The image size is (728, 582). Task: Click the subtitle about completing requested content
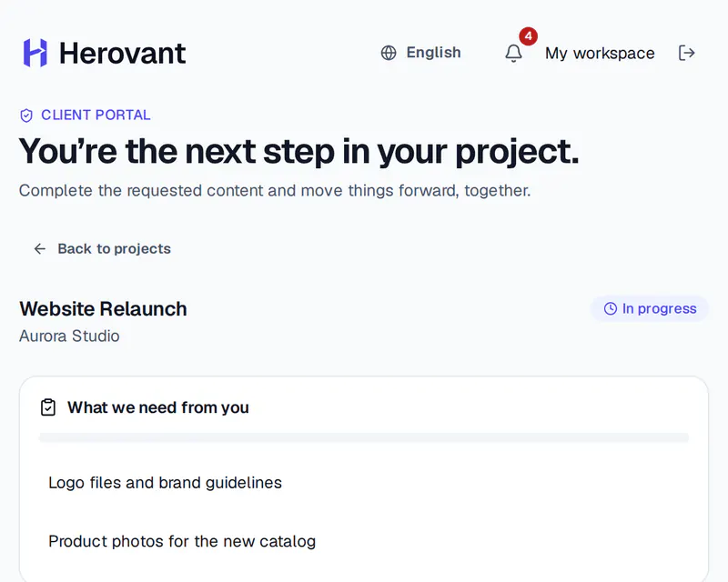pos(275,191)
